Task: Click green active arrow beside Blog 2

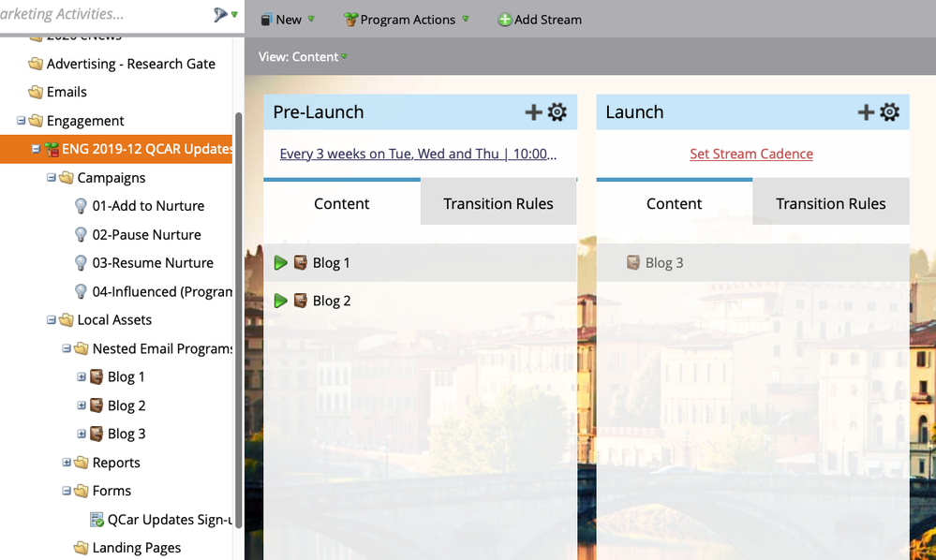Action: [x=280, y=301]
